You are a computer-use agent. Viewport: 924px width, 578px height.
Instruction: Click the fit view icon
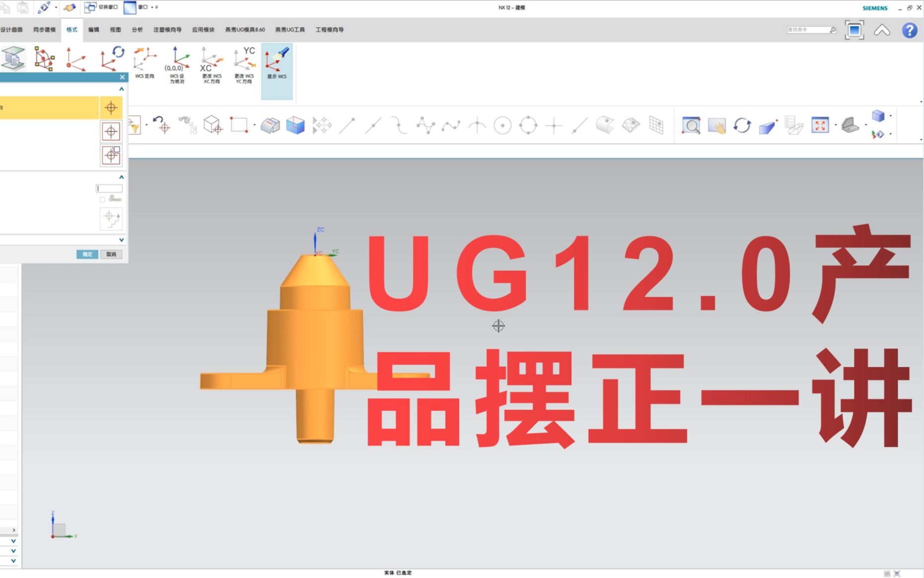click(820, 126)
